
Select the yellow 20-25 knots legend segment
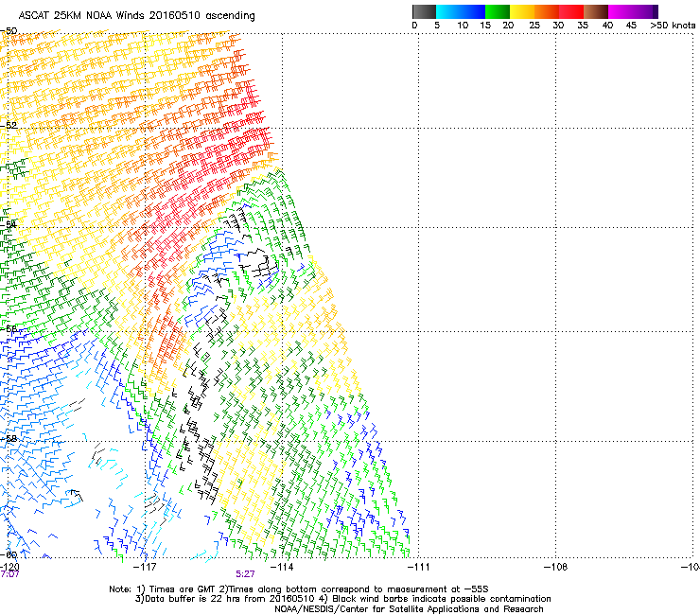pos(522,11)
